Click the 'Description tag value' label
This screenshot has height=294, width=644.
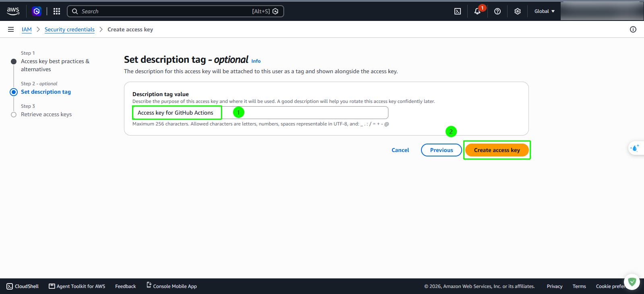point(161,94)
